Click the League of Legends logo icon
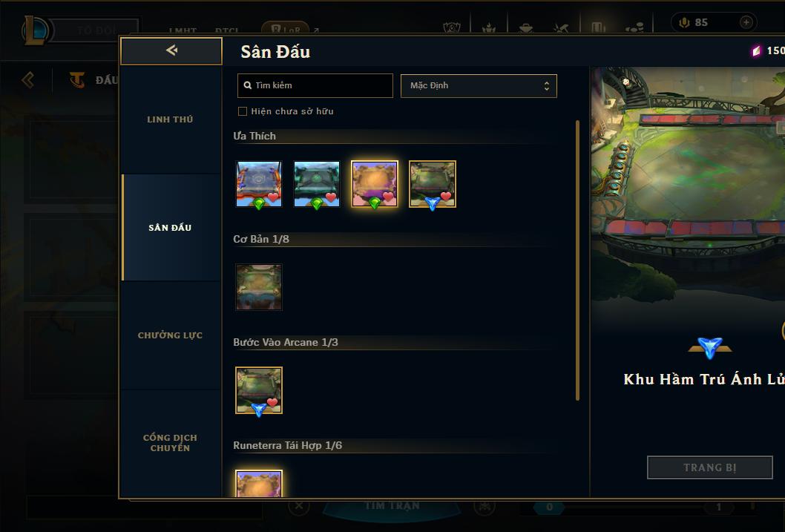 (x=35, y=30)
